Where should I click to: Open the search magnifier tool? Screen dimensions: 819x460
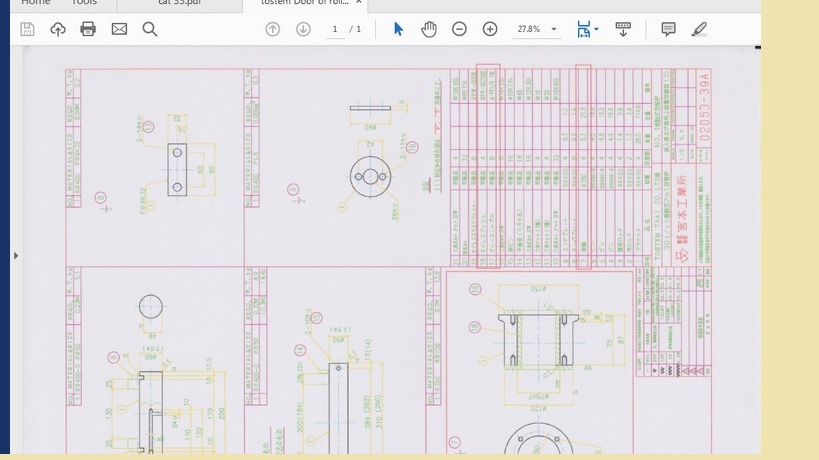tap(150, 29)
